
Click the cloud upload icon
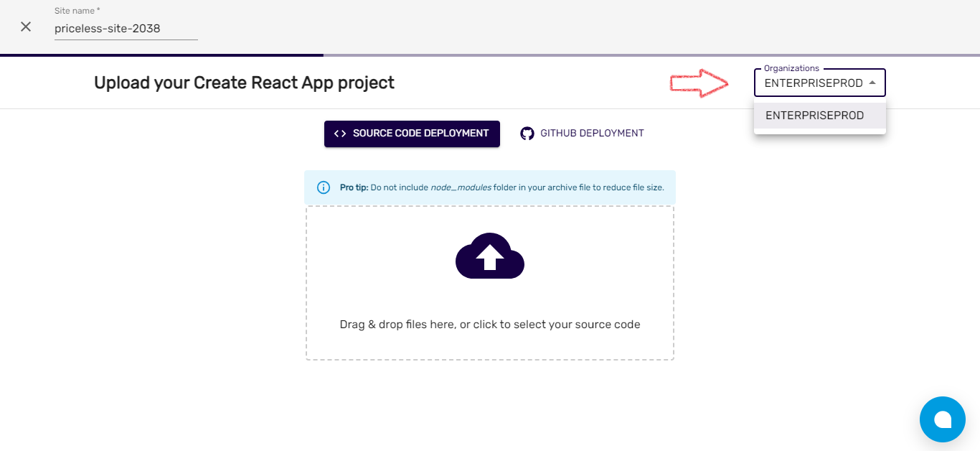490,256
